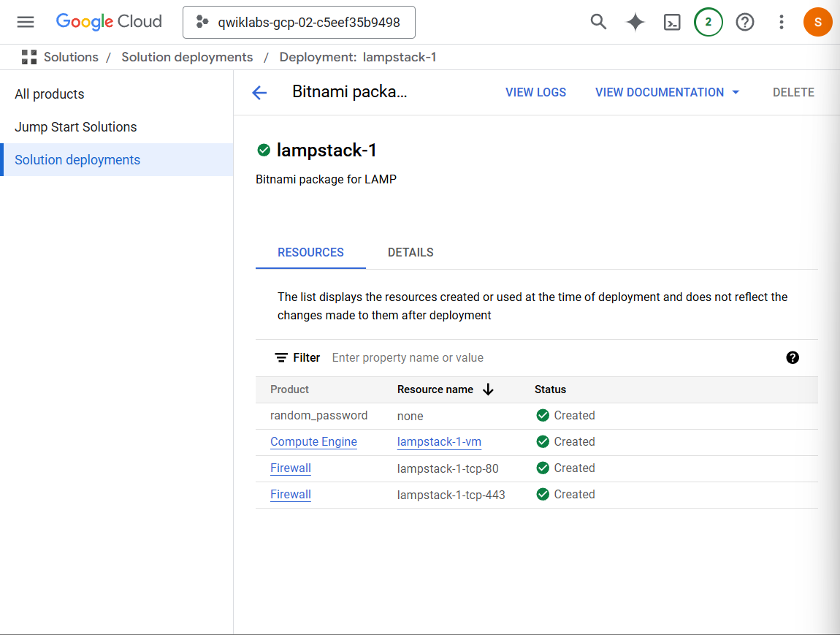The width and height of the screenshot is (840, 635).
Task: Select the lampstack-1-tcp-443 resource name
Action: click(451, 495)
